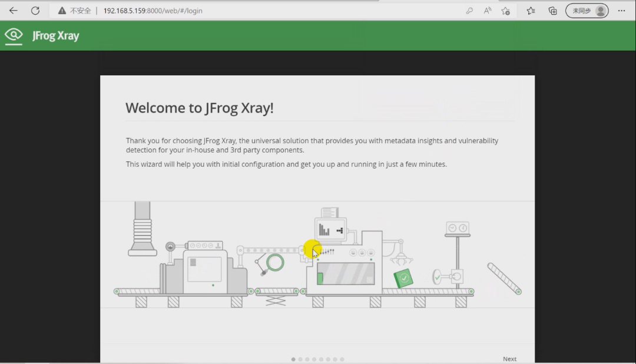Reload the page with refresh icon

tap(37, 10)
